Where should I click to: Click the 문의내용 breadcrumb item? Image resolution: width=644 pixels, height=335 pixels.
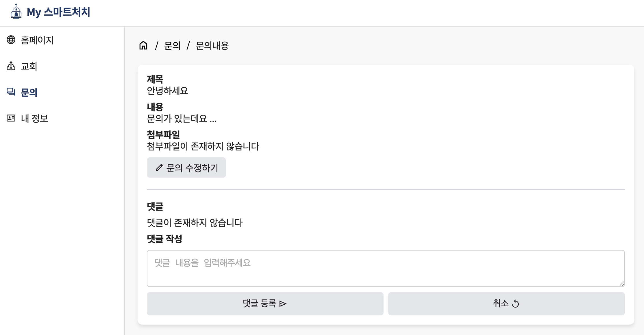point(212,46)
